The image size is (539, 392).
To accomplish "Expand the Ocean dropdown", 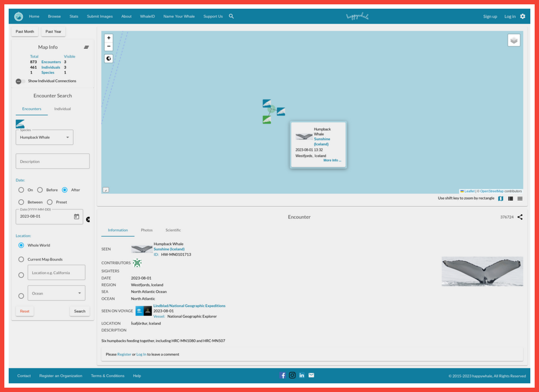I will tap(57, 293).
